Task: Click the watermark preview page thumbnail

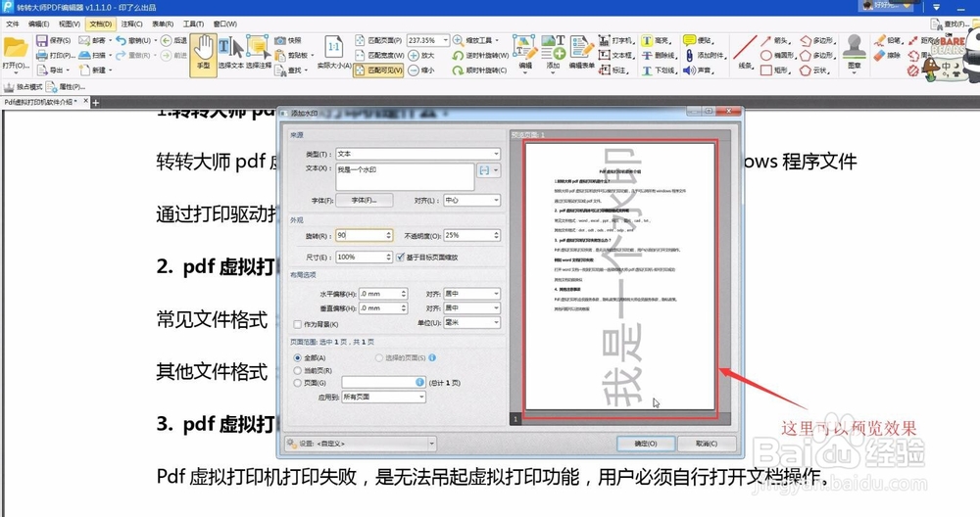Action: point(620,276)
